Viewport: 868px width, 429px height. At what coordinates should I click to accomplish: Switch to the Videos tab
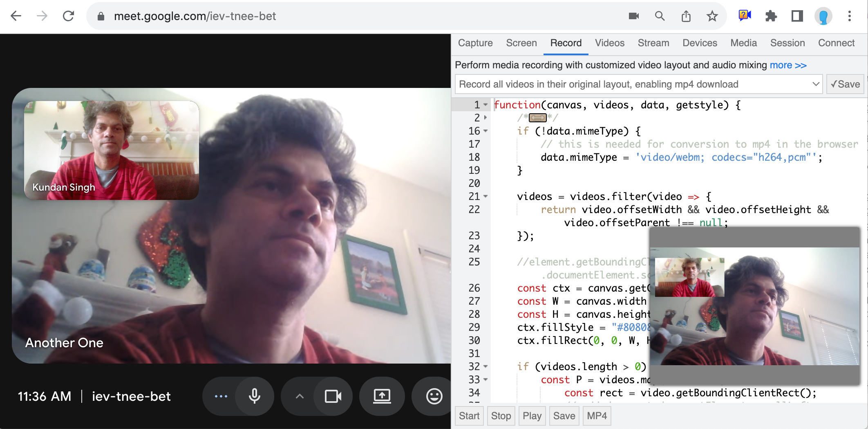[609, 43]
